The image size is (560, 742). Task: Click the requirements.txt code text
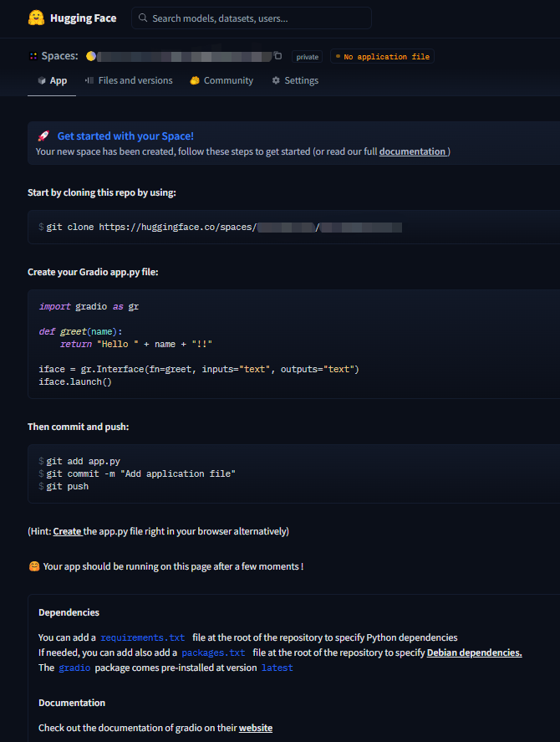143,638
